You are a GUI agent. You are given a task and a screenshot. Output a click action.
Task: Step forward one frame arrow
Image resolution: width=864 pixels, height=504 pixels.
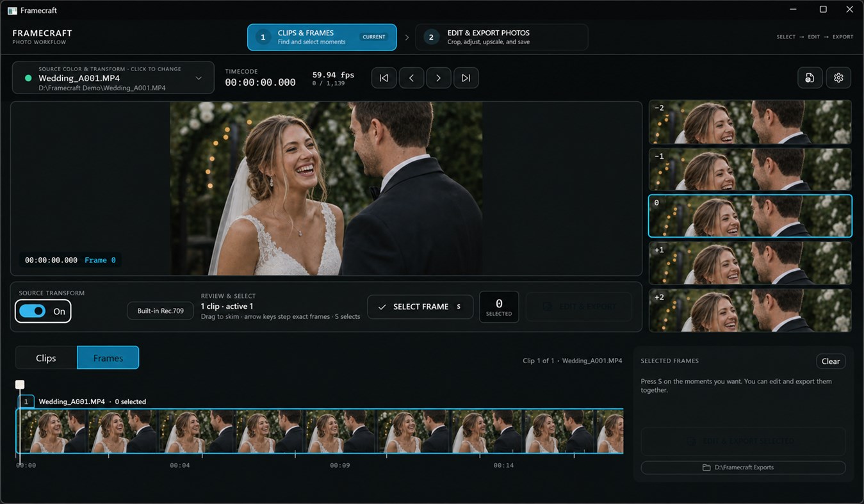point(439,78)
